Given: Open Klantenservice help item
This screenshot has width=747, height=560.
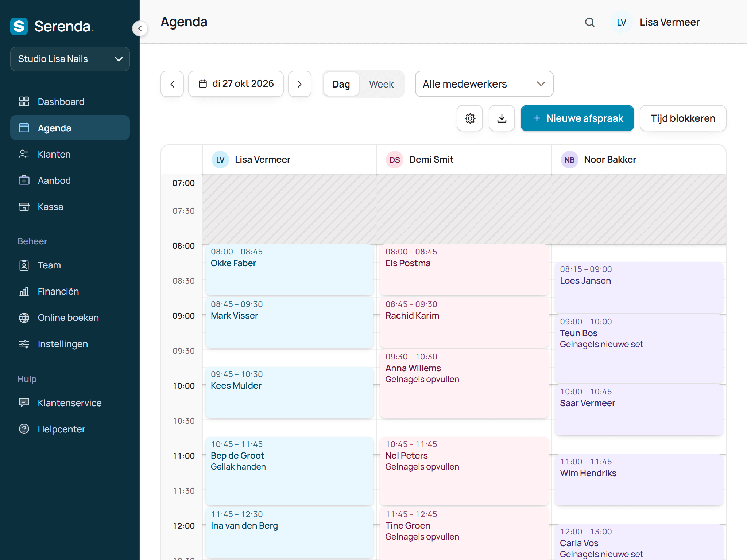Looking at the screenshot, I should tap(70, 402).
